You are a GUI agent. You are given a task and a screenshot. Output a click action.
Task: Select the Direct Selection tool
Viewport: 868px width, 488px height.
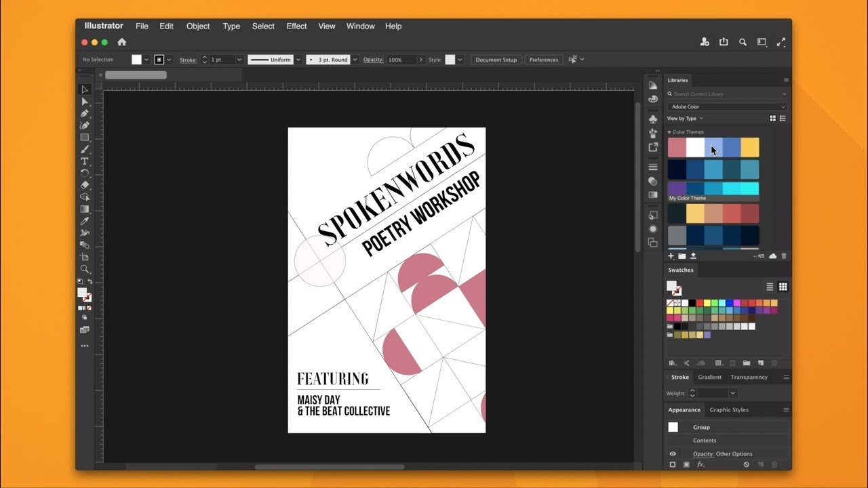coord(85,102)
